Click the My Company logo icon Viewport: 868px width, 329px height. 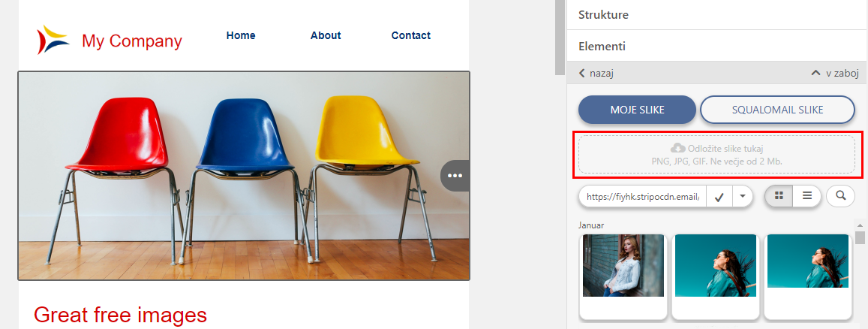coord(53,40)
